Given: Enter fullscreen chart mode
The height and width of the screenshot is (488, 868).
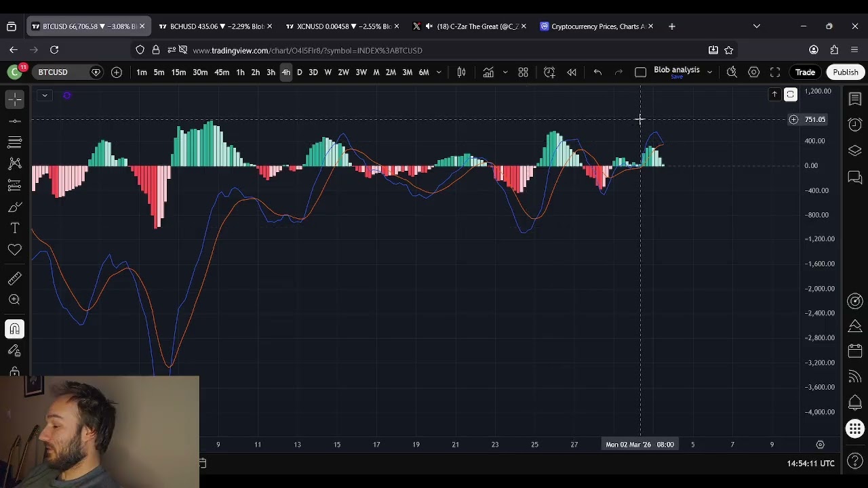Looking at the screenshot, I should pos(775,72).
